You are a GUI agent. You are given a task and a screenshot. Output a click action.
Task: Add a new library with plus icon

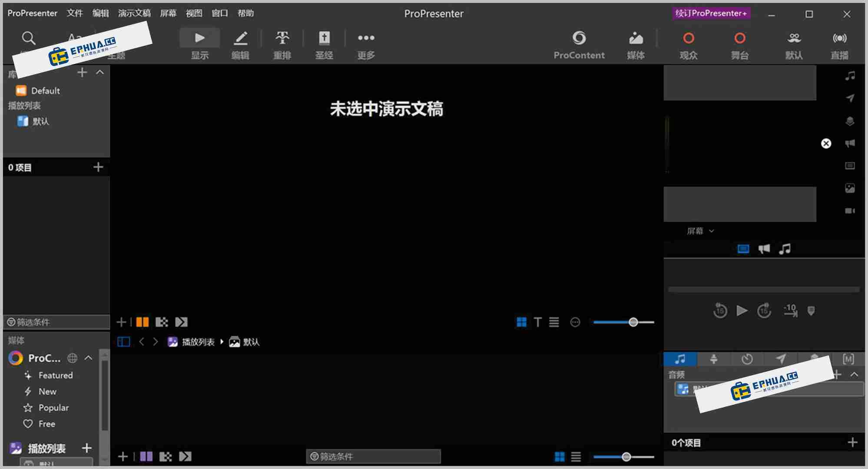pyautogui.click(x=82, y=73)
